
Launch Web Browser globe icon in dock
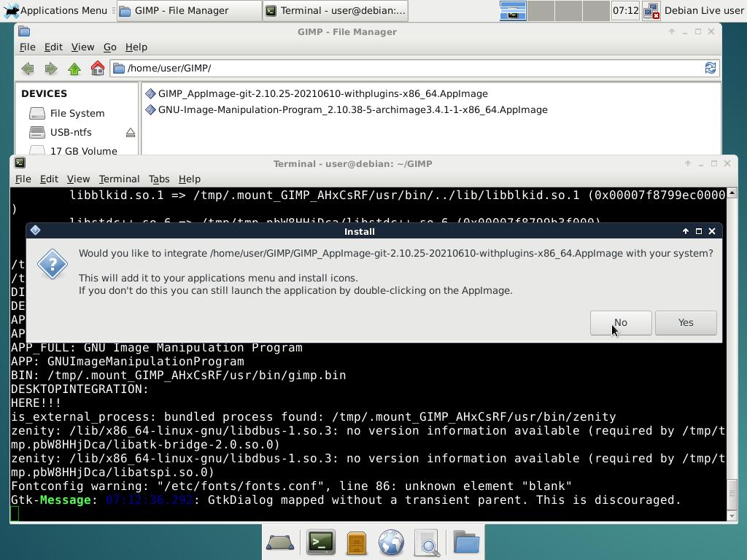pyautogui.click(x=391, y=542)
